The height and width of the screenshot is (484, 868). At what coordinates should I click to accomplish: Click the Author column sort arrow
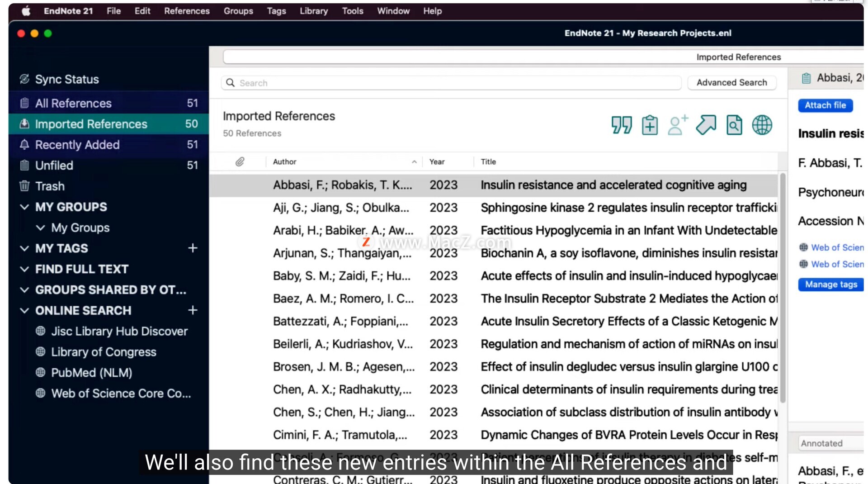coord(414,161)
